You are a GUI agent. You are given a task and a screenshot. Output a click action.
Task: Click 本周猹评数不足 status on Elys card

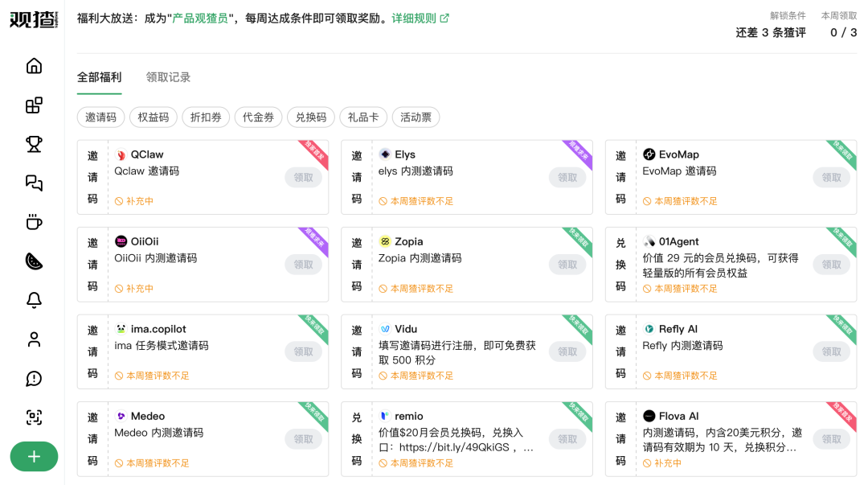point(416,201)
